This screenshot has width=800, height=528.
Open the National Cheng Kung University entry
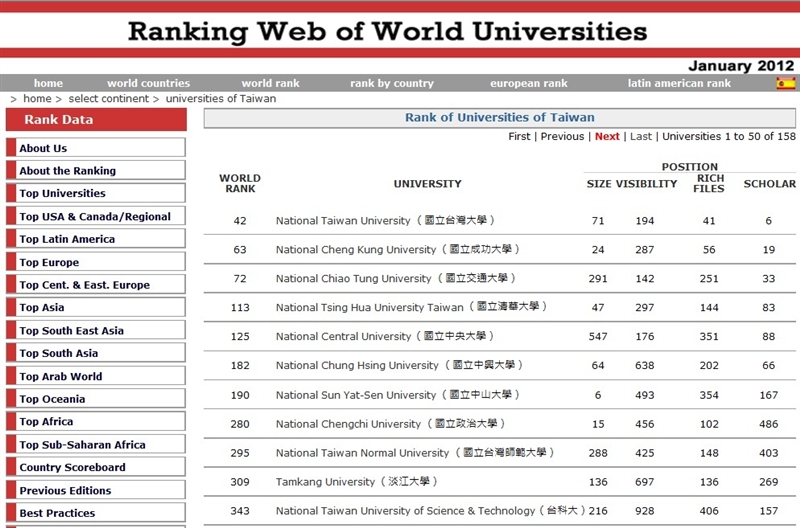[x=356, y=250]
